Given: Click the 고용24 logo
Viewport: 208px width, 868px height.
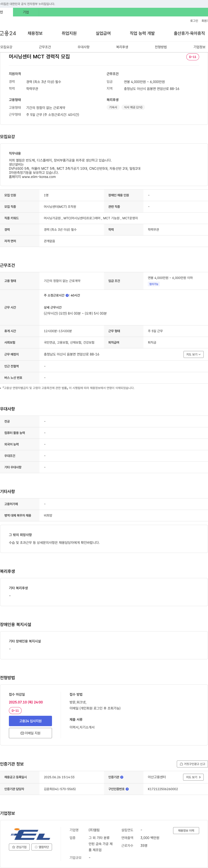Looking at the screenshot, I should pyautogui.click(x=8, y=33).
